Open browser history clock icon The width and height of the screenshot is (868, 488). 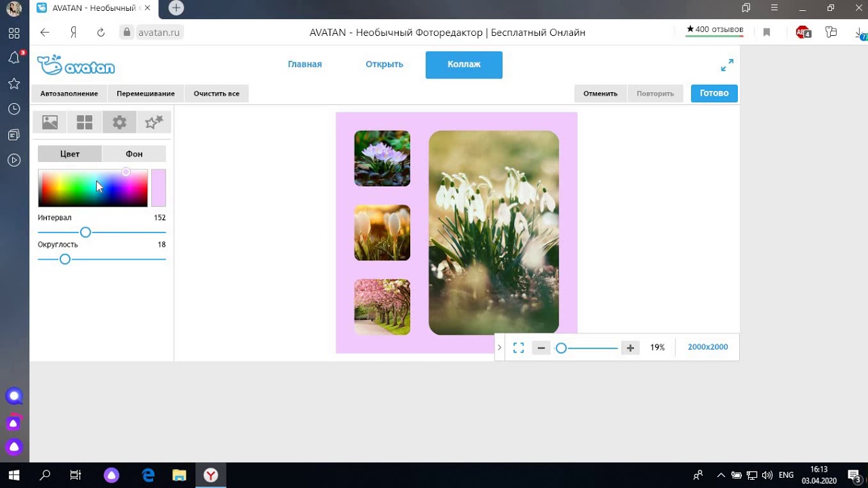(x=14, y=109)
